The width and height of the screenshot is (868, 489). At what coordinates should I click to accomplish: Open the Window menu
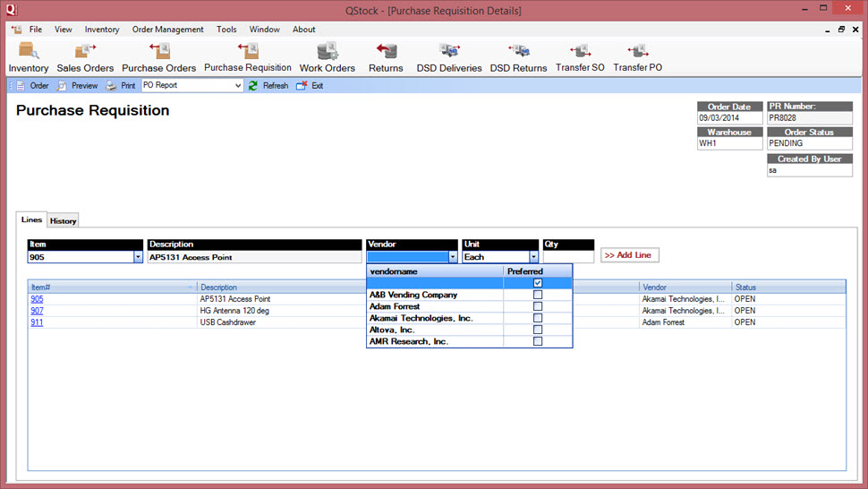point(264,30)
